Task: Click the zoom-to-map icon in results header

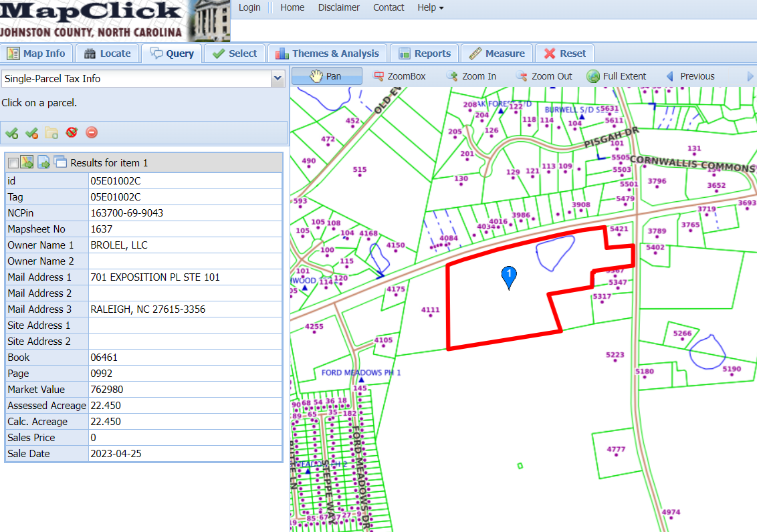Action: click(27, 162)
